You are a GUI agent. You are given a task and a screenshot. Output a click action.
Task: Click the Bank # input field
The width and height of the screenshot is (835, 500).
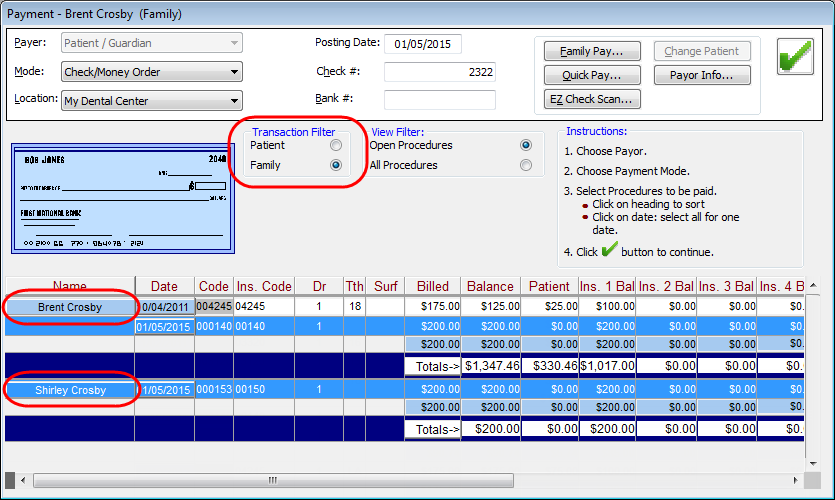coord(440,100)
